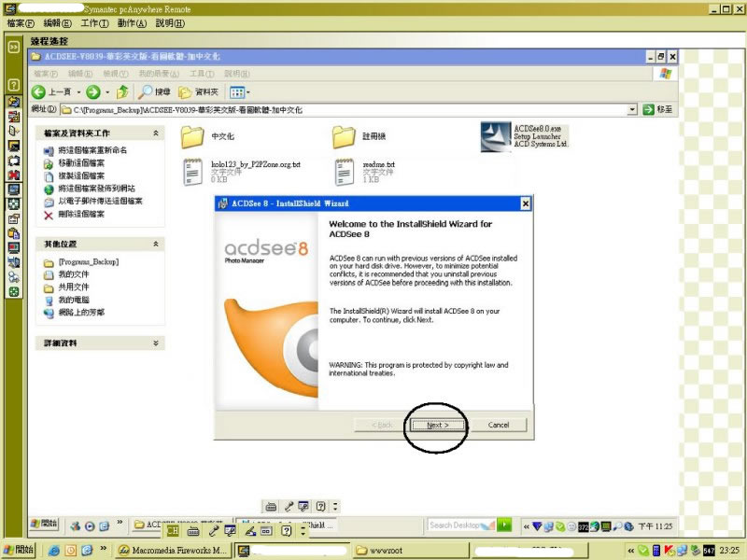The height and width of the screenshot is (560, 747).
Task: Open Forward button history dropdown arrow
Action: click(x=107, y=92)
